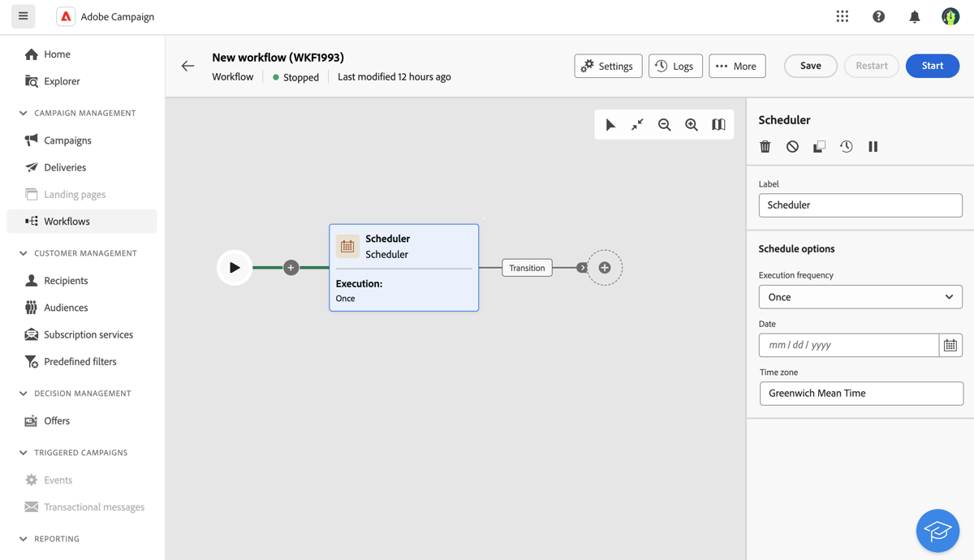
Task: Open the calendar picker for the Date field
Action: pyautogui.click(x=950, y=345)
